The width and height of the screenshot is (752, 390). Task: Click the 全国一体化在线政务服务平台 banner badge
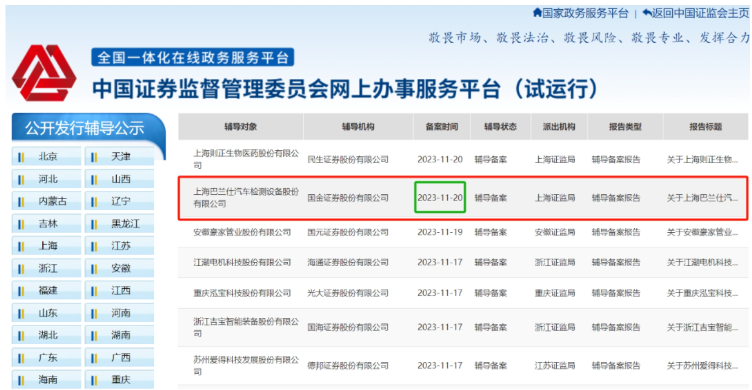coord(192,58)
